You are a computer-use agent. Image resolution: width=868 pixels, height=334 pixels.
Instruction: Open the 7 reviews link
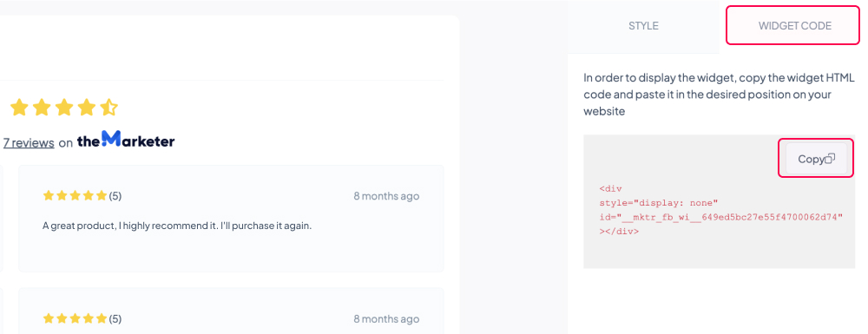point(29,142)
